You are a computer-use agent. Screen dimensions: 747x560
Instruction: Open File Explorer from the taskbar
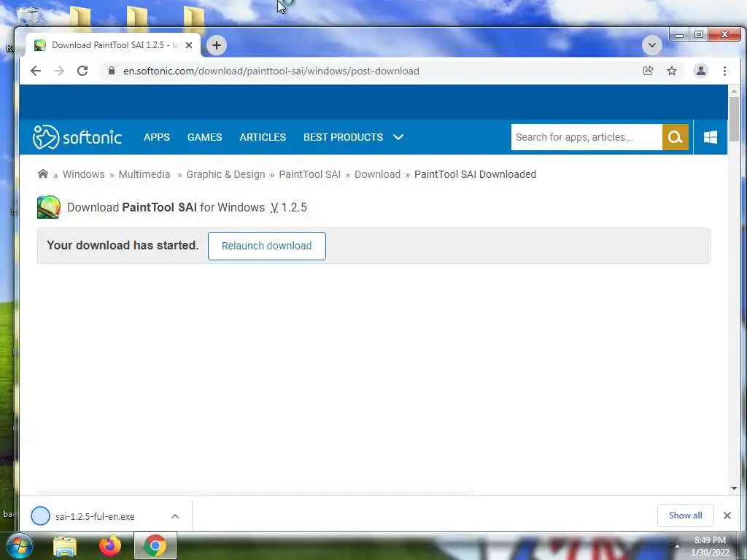click(x=65, y=545)
